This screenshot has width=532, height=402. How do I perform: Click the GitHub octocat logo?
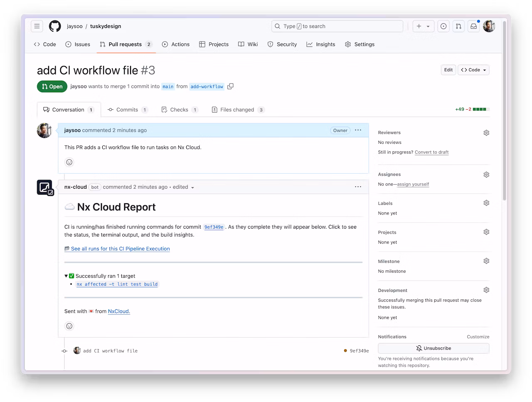coord(54,26)
